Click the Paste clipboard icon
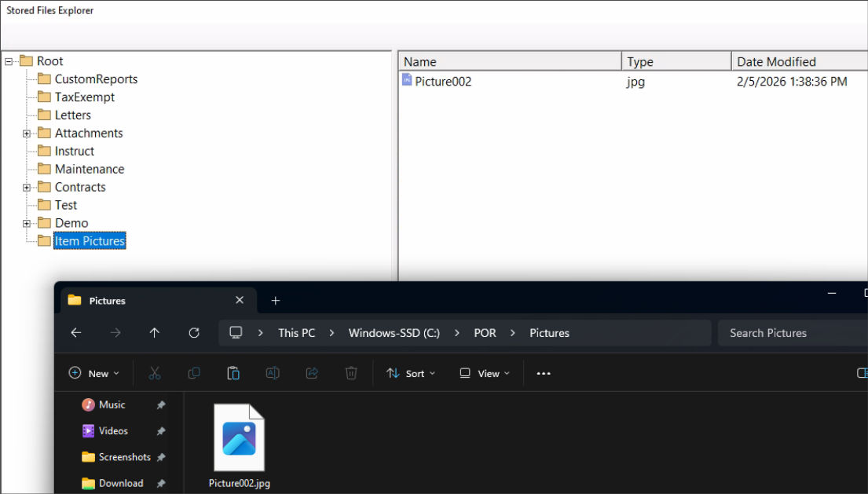The height and width of the screenshot is (494, 868). click(233, 373)
